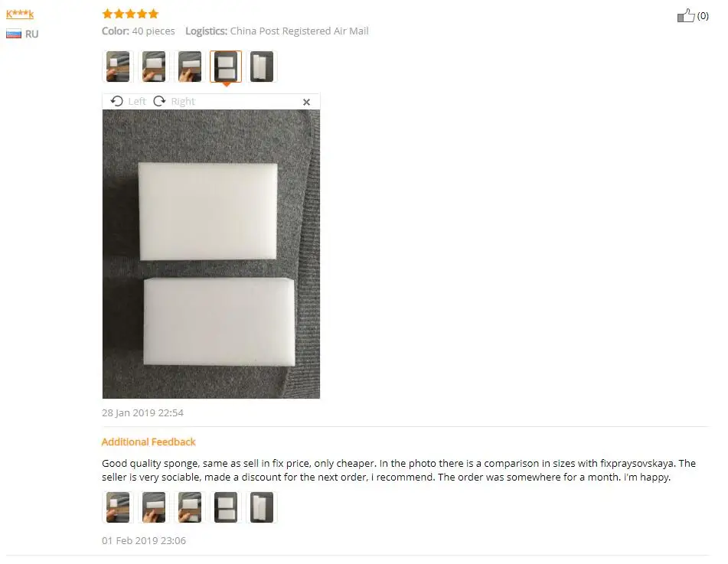Click the Left rotate label
Viewport: 728px width, 564px height.
pos(137,101)
